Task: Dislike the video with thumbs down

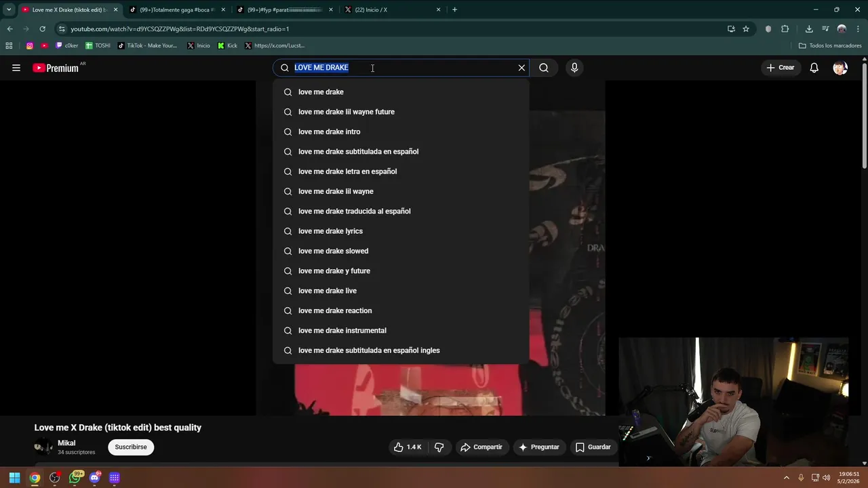Action: [x=439, y=447]
